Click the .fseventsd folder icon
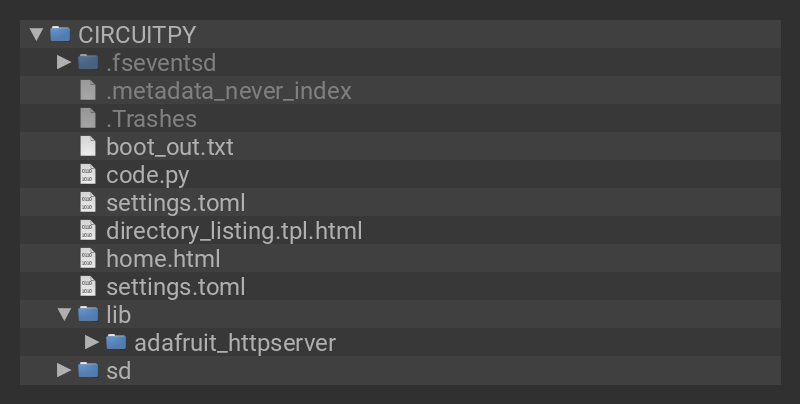The height and width of the screenshot is (404, 800). coord(88,62)
